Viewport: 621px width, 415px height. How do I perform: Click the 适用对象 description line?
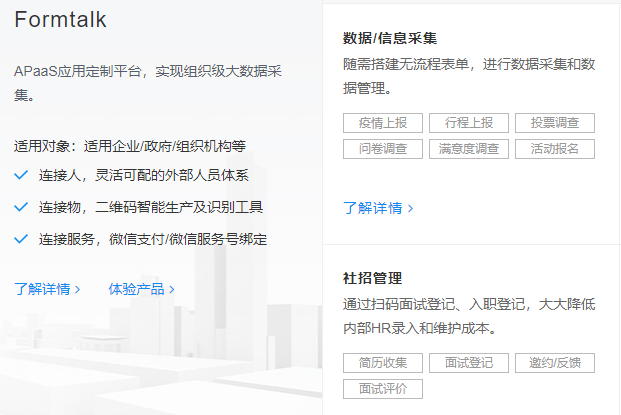click(x=130, y=146)
